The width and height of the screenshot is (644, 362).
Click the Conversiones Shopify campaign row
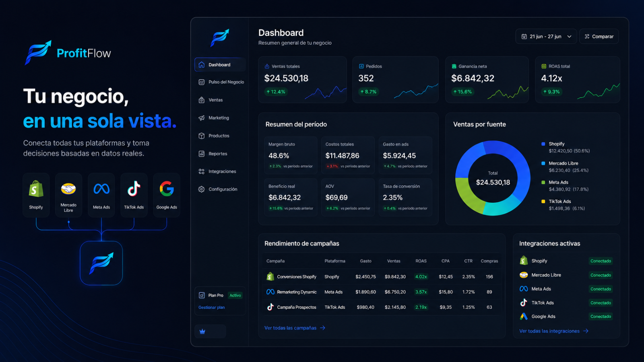pyautogui.click(x=382, y=277)
